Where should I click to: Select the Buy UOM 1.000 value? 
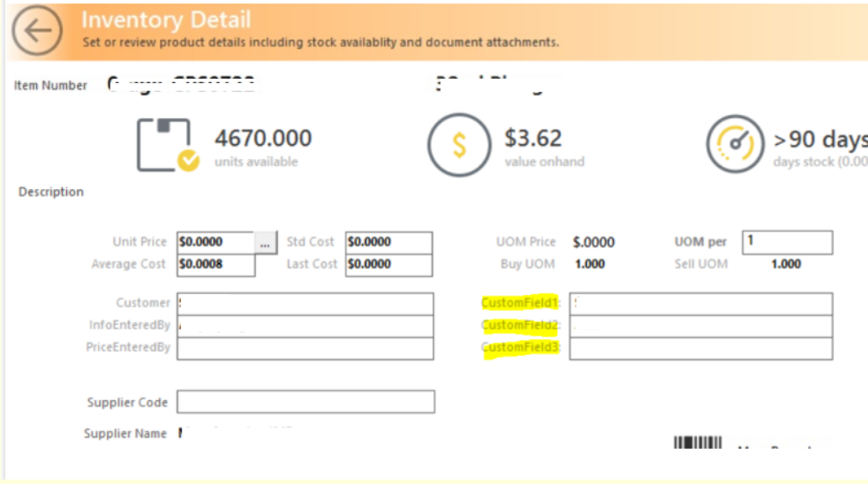pos(590,264)
